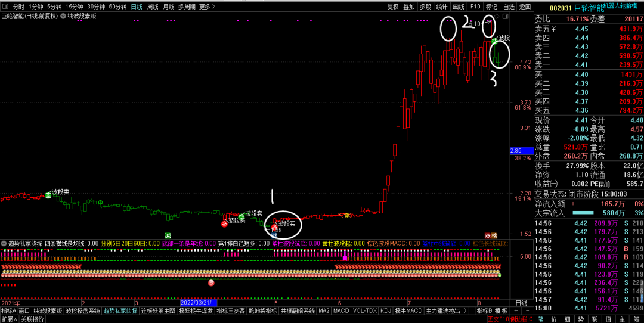The width and height of the screenshot is (644, 323).
Task: Switch to 周线 weekly chart
Action: coord(153,7)
